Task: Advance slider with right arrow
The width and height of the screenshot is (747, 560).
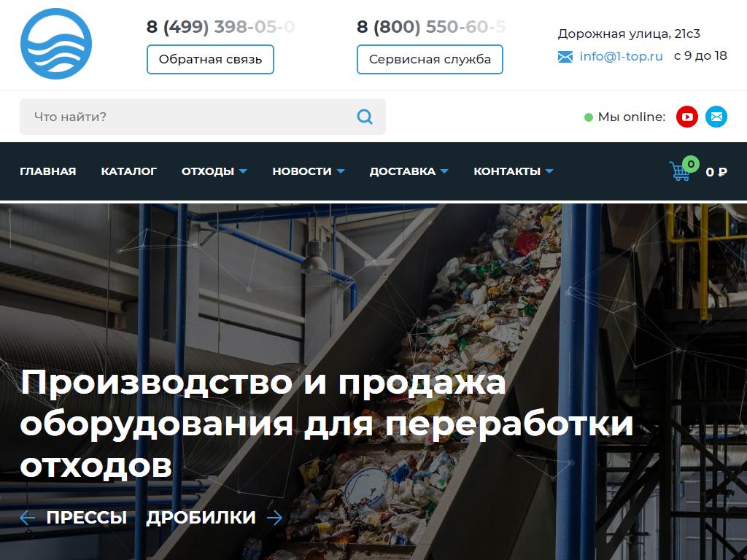Action: [274, 518]
